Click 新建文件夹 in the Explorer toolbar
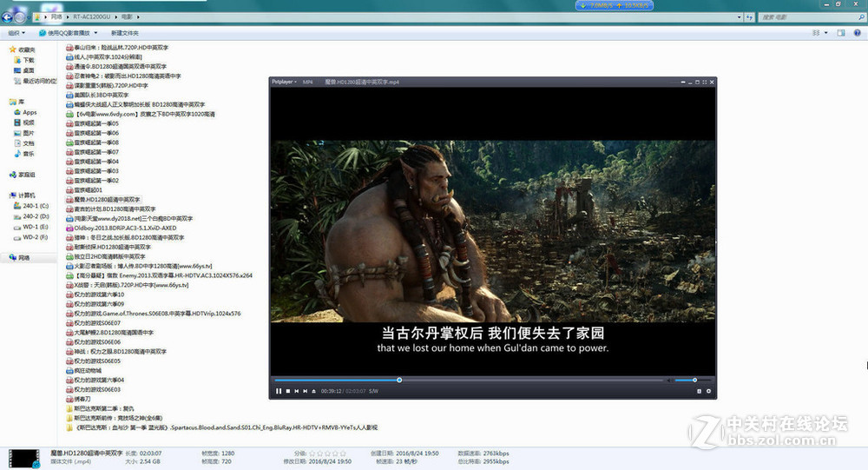 click(x=124, y=33)
